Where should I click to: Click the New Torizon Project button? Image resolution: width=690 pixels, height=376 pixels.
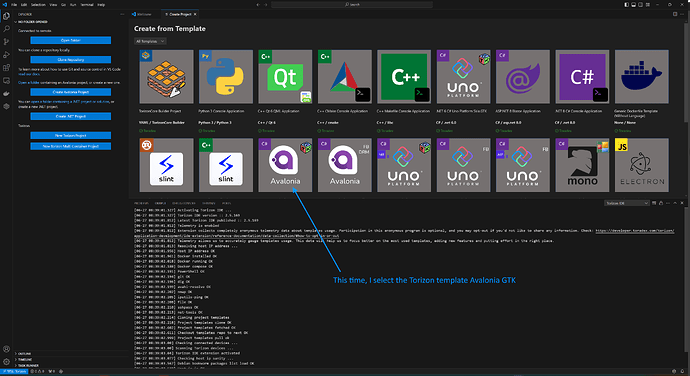click(70, 135)
